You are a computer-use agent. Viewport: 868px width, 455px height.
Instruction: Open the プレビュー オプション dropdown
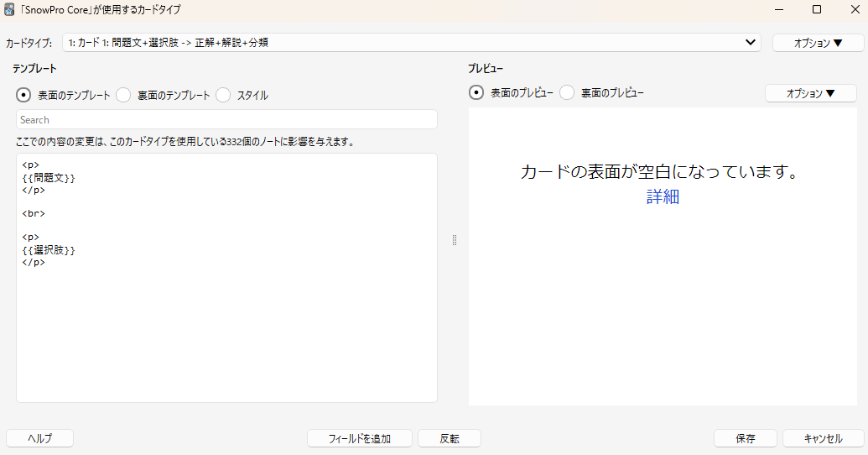pyautogui.click(x=810, y=93)
